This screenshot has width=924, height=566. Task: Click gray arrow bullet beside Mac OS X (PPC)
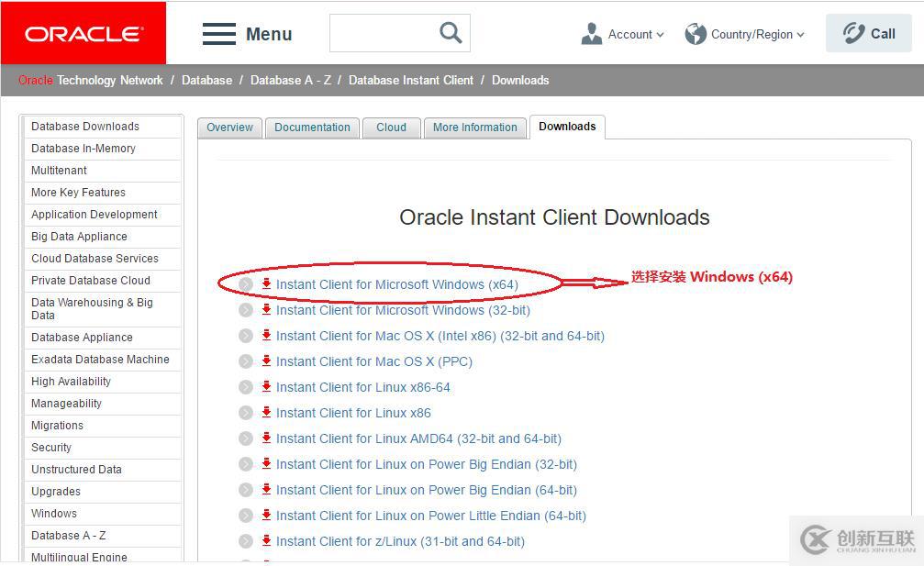tap(246, 361)
